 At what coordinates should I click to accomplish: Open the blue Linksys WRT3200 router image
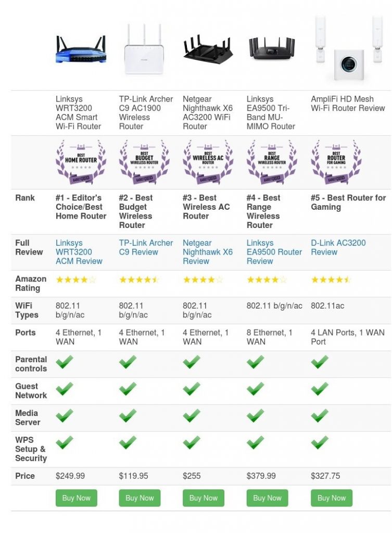click(81, 49)
